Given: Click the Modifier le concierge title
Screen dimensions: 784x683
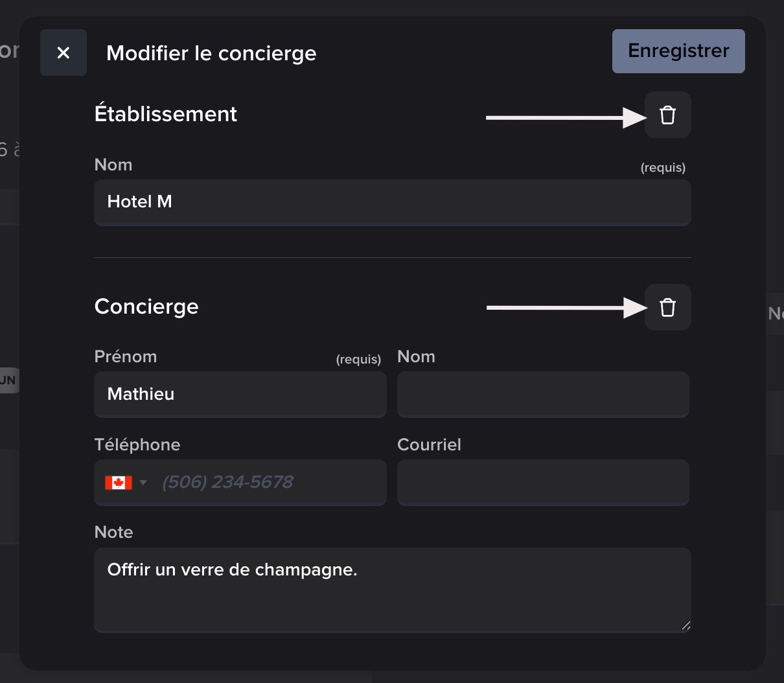Looking at the screenshot, I should [211, 53].
